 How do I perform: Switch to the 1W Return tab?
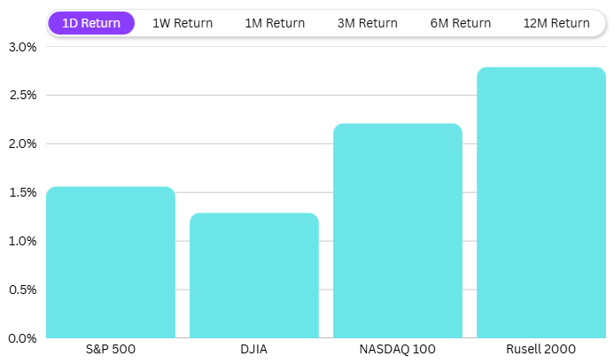click(183, 23)
